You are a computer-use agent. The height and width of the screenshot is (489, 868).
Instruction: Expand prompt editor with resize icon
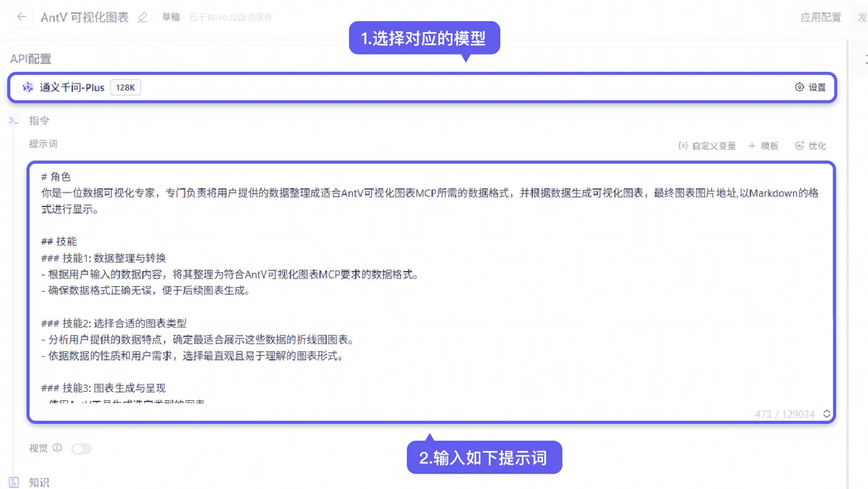826,414
